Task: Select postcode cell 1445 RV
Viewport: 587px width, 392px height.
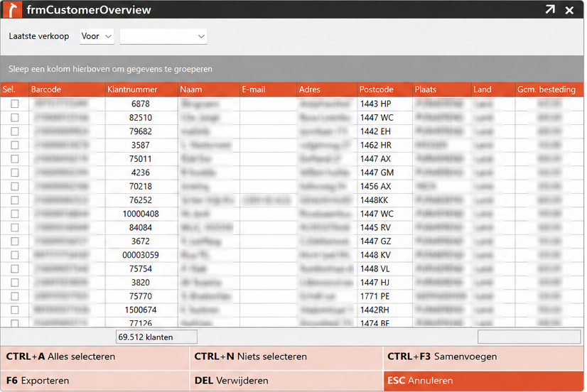Action: [385, 227]
